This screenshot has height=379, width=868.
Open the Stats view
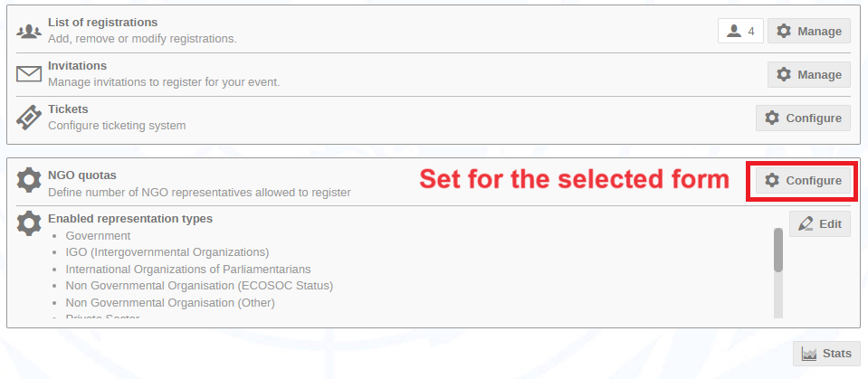coord(827,354)
